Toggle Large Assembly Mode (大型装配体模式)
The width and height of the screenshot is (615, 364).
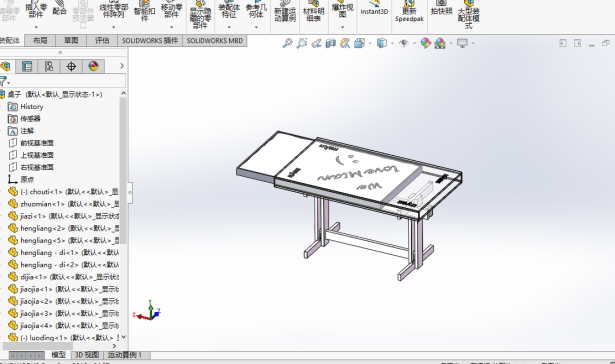[469, 15]
